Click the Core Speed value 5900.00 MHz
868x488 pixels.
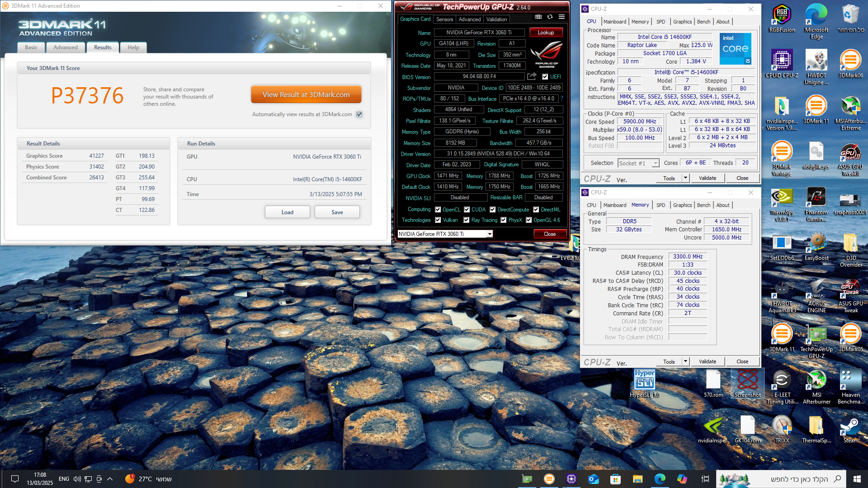coord(640,122)
